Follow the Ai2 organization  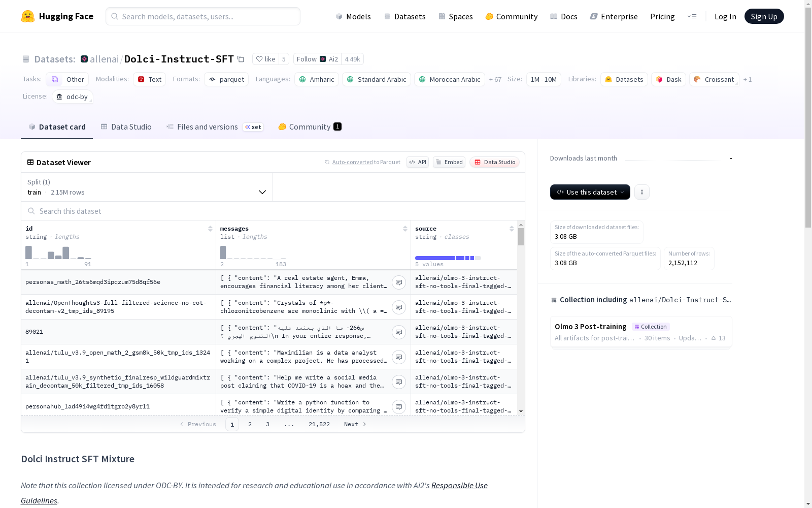(x=317, y=59)
